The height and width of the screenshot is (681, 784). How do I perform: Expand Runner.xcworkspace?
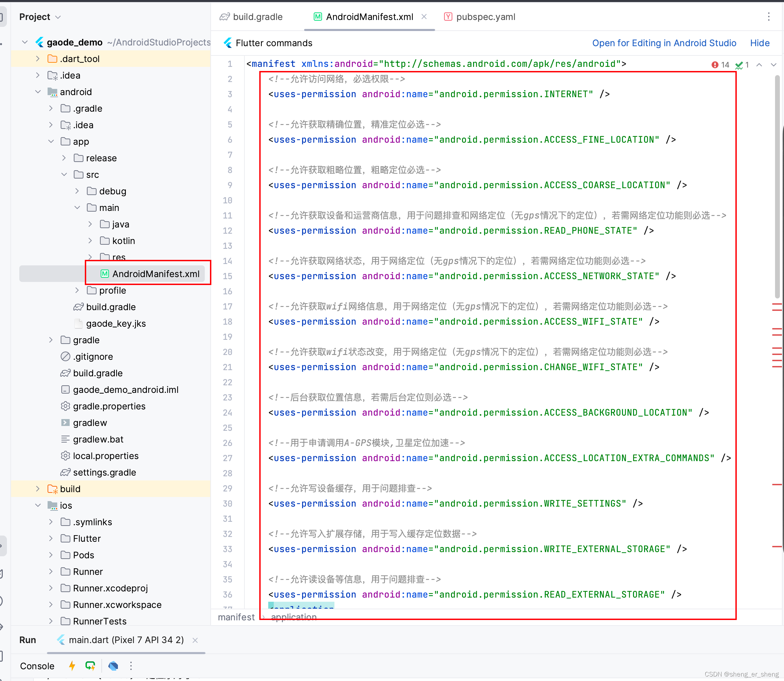point(51,604)
